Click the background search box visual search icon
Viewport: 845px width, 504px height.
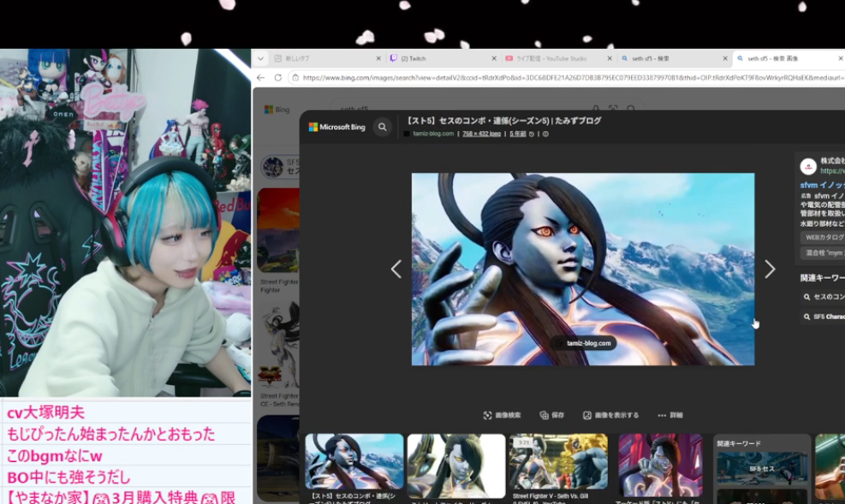click(x=613, y=109)
